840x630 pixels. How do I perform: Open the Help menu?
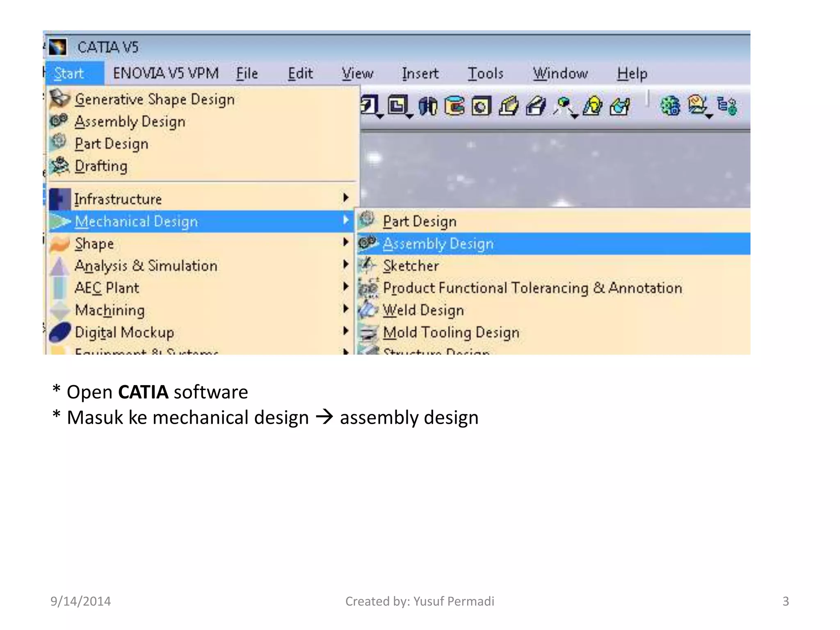pyautogui.click(x=632, y=73)
